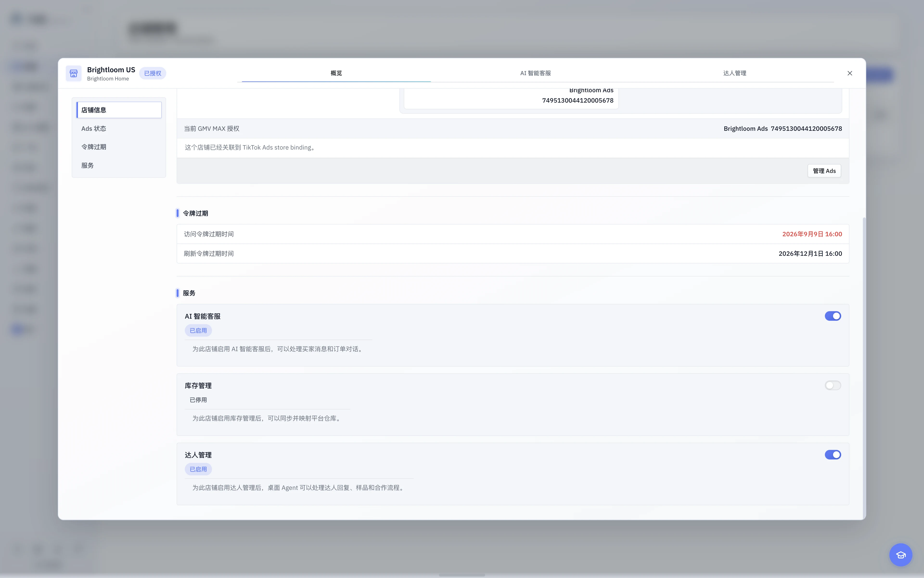Click the 已授权 status badge
The width and height of the screenshot is (924, 578).
[152, 73]
